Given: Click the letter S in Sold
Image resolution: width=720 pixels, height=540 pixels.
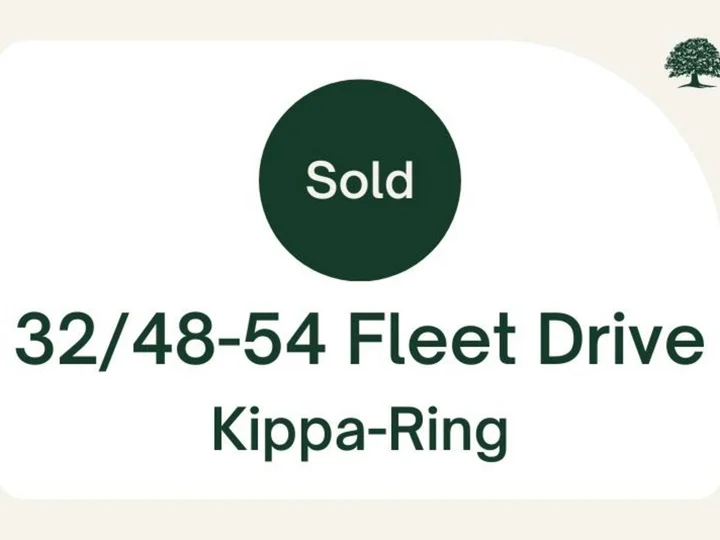Looking at the screenshot, I should point(320,180).
